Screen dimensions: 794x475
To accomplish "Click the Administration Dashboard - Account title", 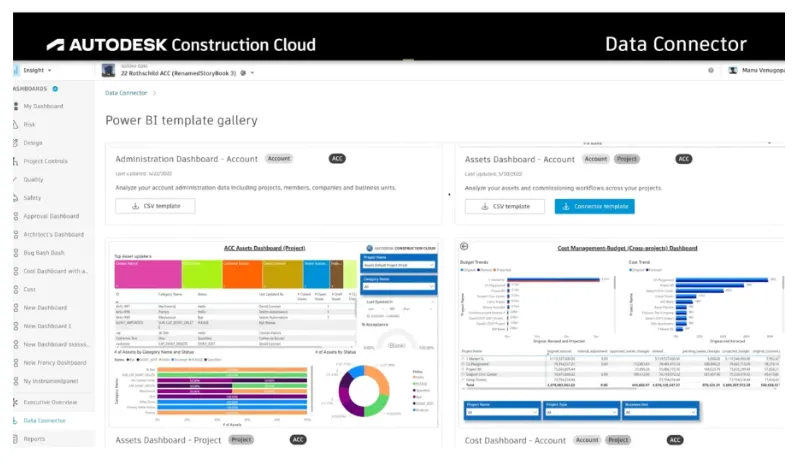I will coord(187,159).
